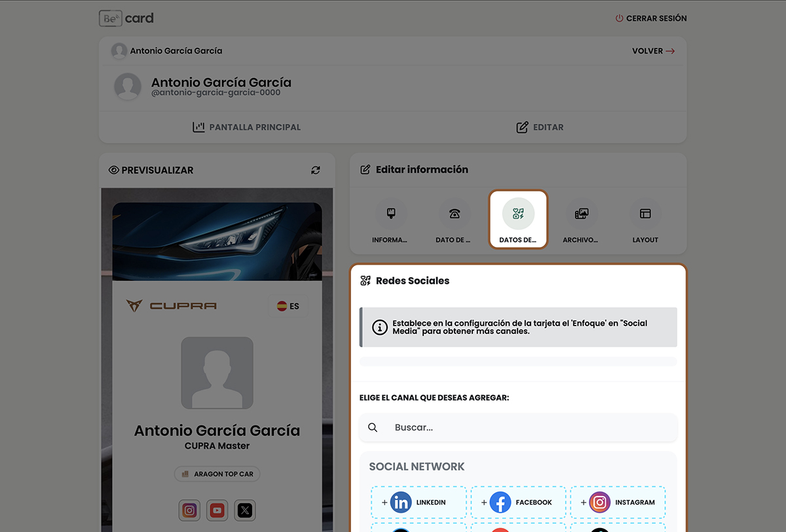Select the Dato de contacto phone icon
Viewport: 786px width, 532px height.
tap(454, 214)
